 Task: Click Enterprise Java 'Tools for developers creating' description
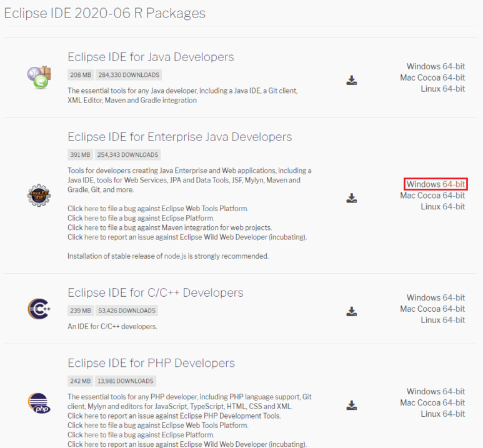click(189, 180)
